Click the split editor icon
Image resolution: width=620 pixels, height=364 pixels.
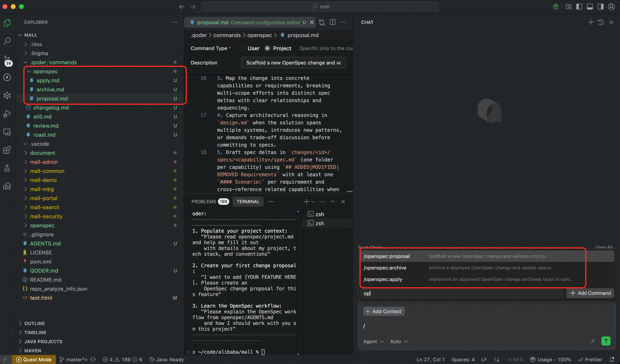(x=332, y=22)
